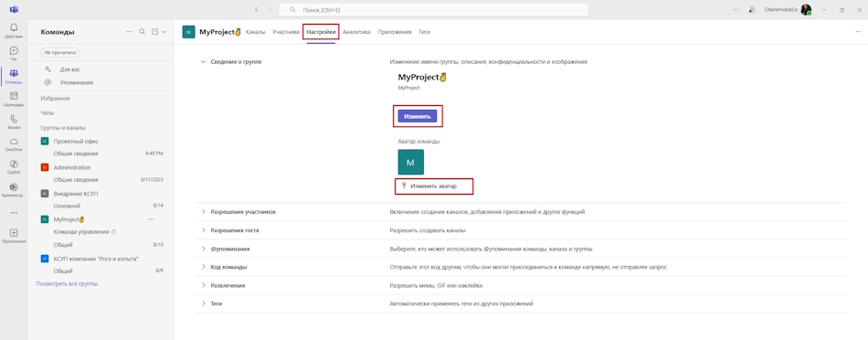Select the Teams (Команды) rail icon
Viewport: 868px width, 340px height.
coord(14,76)
